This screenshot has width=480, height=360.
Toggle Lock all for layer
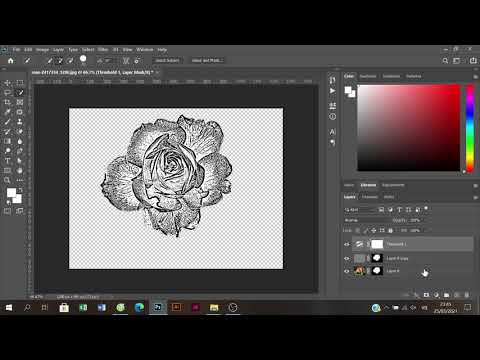click(x=390, y=230)
